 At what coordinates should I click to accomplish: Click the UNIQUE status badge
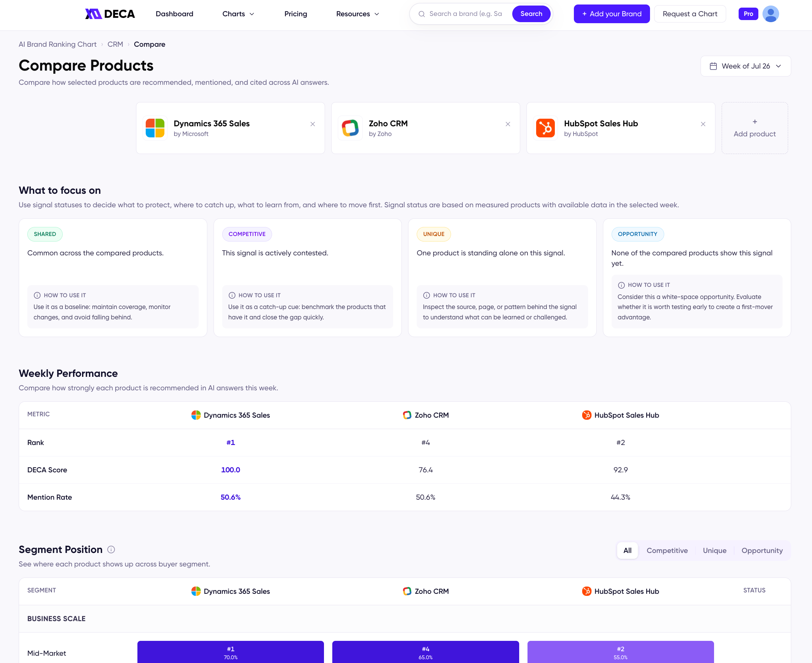[x=434, y=234]
